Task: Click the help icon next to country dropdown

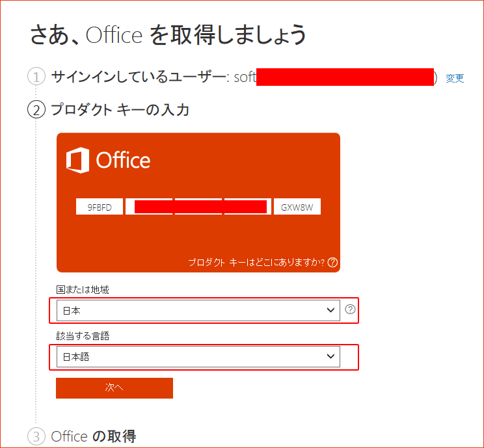Action: (x=350, y=309)
